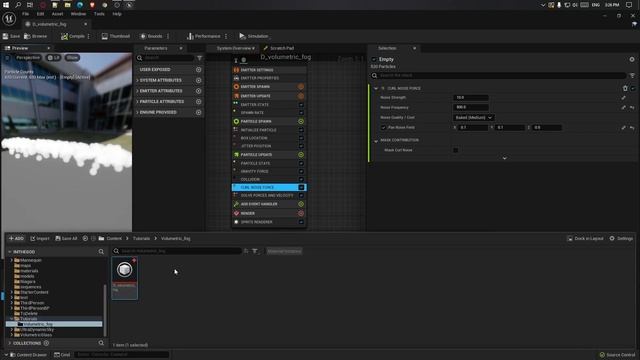Collapse the Mask Contribution section
The height and width of the screenshot is (360, 640).
pyautogui.click(x=376, y=141)
